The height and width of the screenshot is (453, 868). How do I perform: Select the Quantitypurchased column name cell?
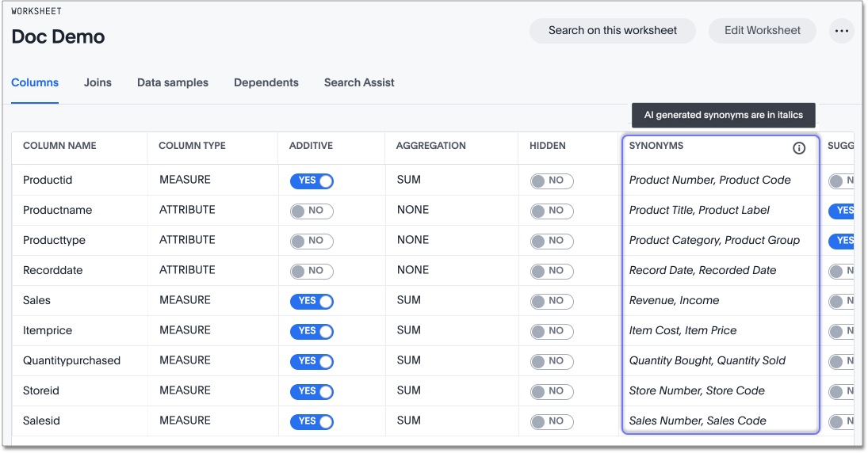pos(72,360)
